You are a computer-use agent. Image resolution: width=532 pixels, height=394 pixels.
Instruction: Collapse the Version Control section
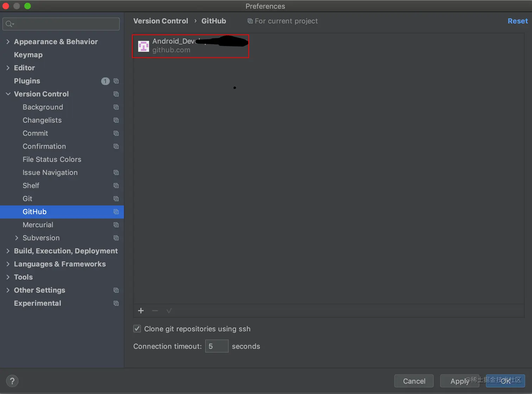pyautogui.click(x=8, y=94)
